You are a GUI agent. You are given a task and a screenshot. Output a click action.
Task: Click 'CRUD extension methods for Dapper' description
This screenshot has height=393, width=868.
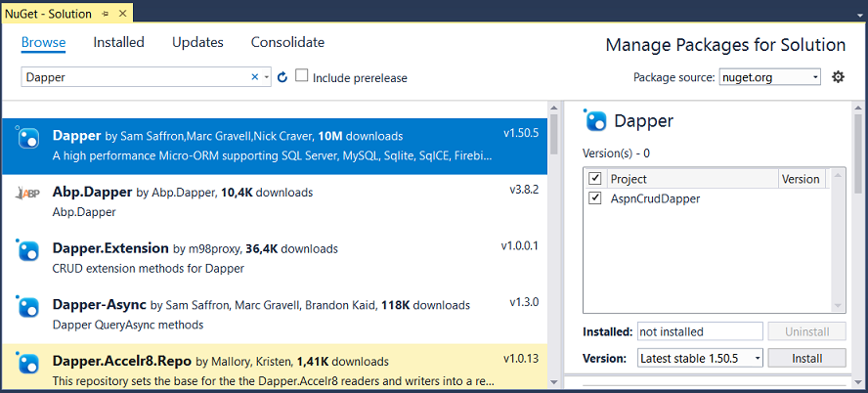(149, 269)
